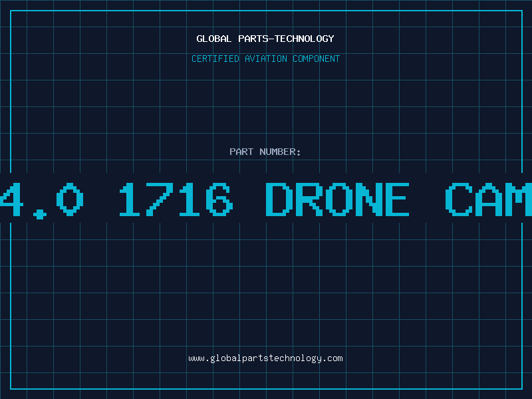Click the word DRONE in the banner
This screenshot has width=532, height=399.
[x=337, y=199]
